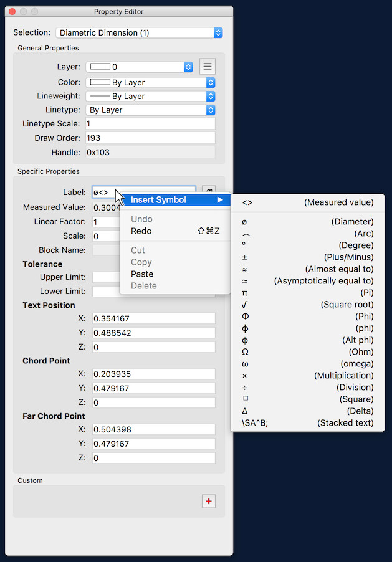
Task: Insert the Diameter symbol
Action: 308,222
